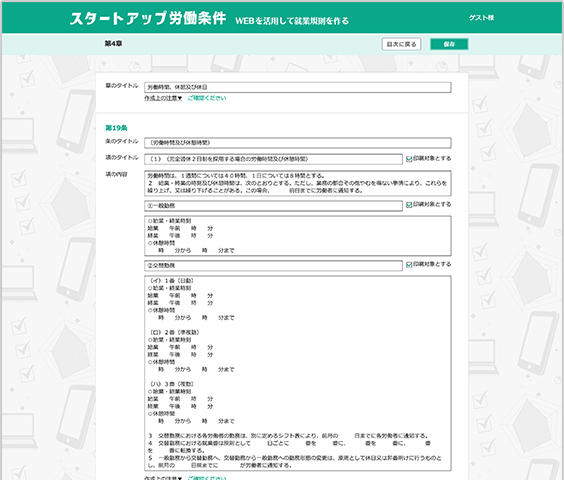Focus the 項のタイトル input field
Image resolution: width=564 pixels, height=480 pixels.
273,159
